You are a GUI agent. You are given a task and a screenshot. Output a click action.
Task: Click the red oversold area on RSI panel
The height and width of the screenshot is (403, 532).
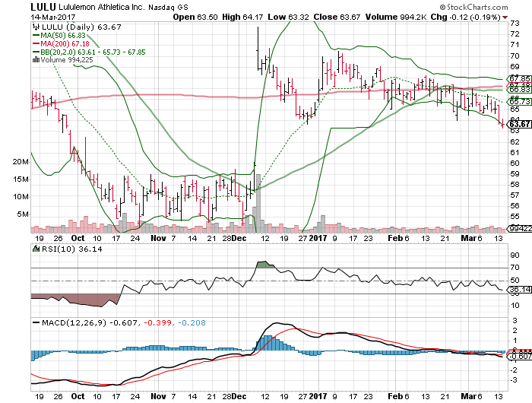click(74, 300)
